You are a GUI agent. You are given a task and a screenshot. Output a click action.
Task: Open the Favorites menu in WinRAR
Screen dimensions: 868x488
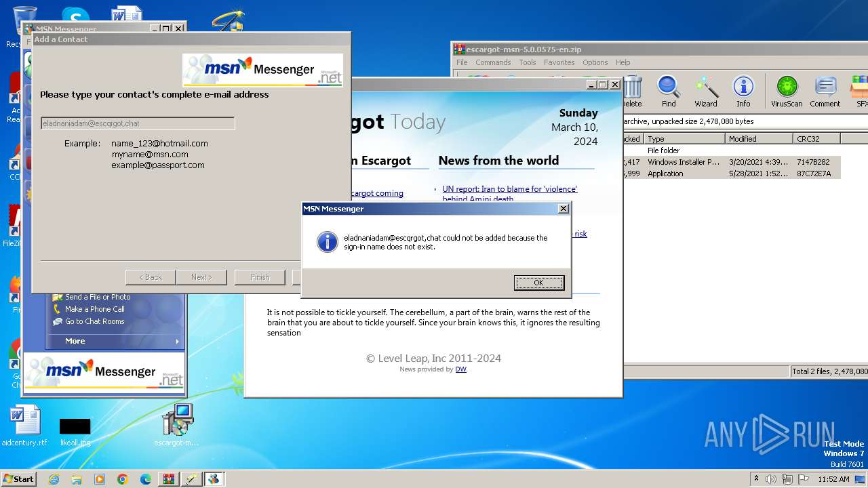pyautogui.click(x=559, y=62)
